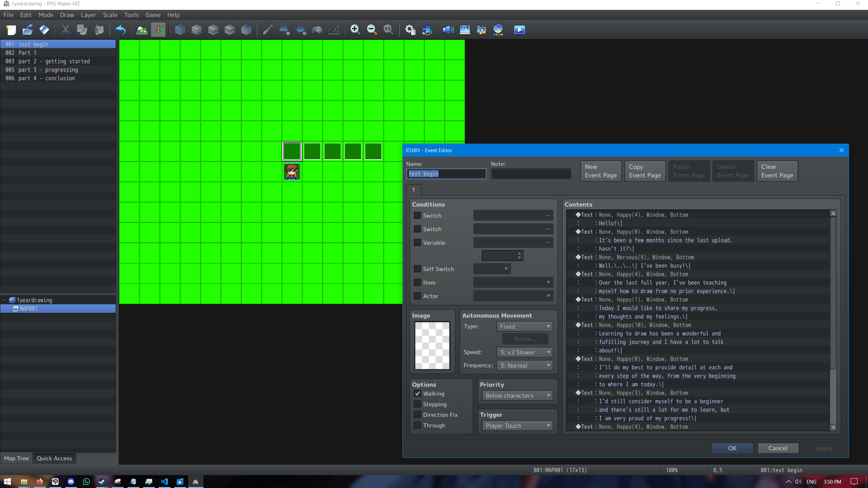Save project with the floppy disk icon
Image resolution: width=868 pixels, height=488 pixels.
point(44,30)
